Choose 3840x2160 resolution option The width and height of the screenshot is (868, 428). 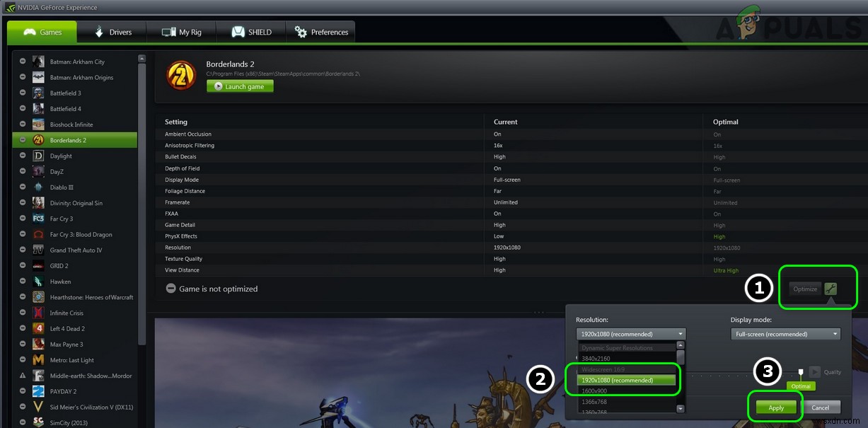coord(626,358)
